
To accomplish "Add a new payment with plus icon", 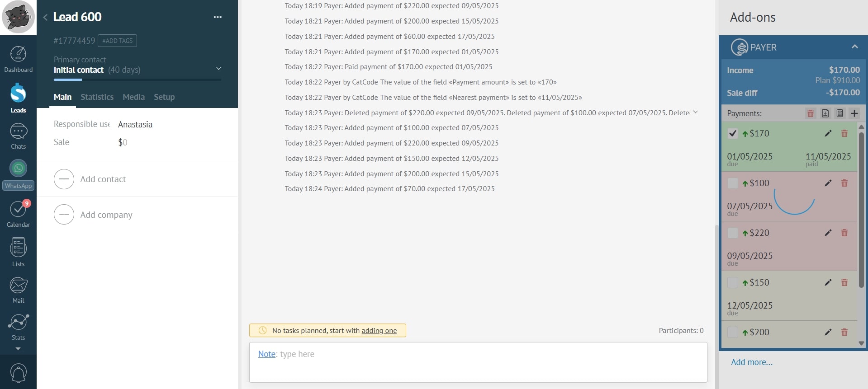I will 854,113.
